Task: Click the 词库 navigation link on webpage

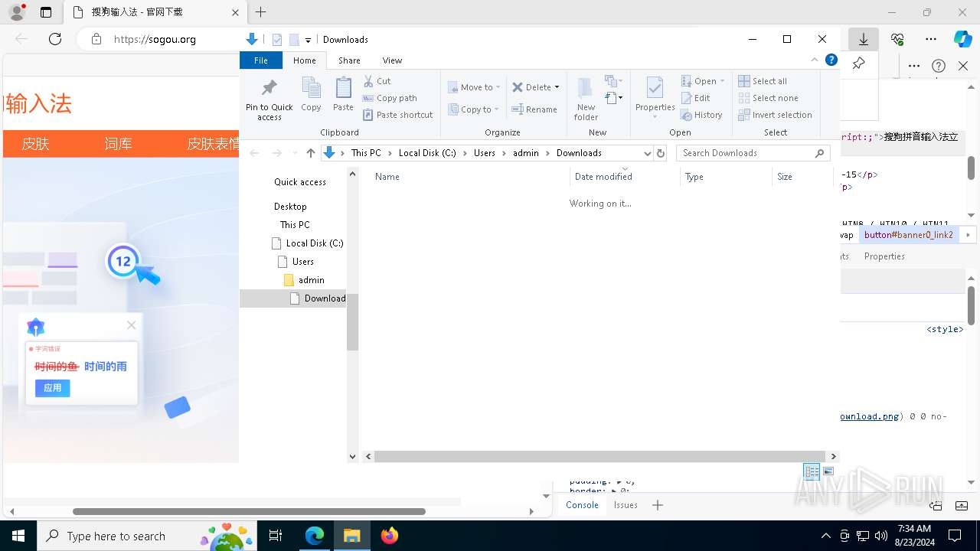Action: pyautogui.click(x=118, y=144)
